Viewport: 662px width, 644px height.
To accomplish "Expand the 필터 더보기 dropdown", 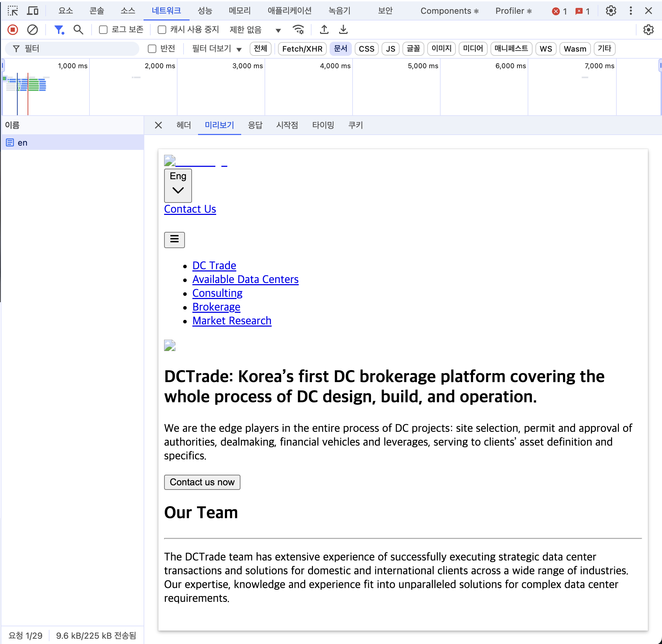I will 216,49.
